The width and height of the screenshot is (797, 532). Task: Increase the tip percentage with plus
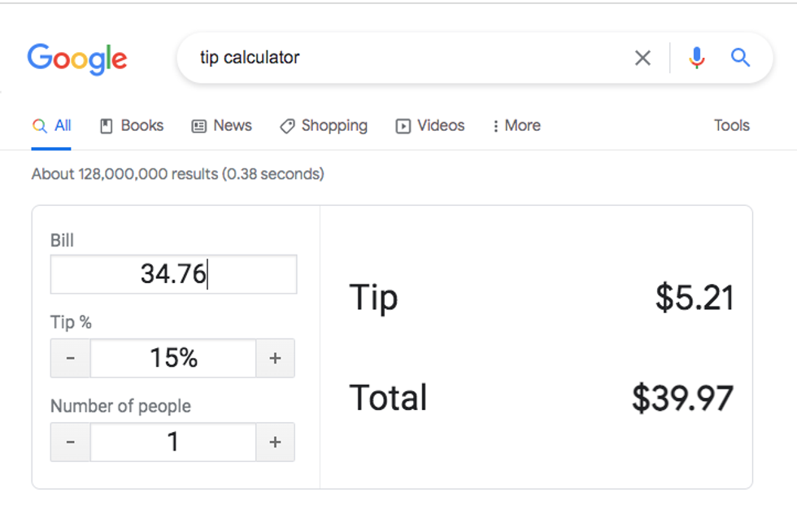click(275, 358)
